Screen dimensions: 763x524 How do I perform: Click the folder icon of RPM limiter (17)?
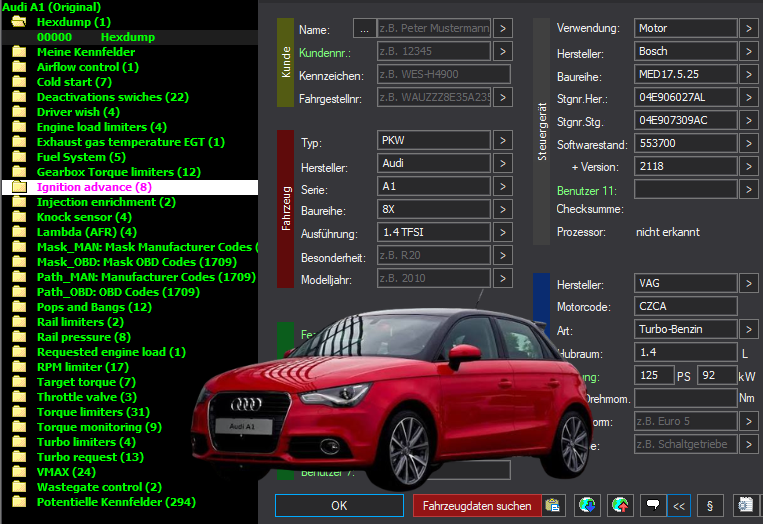[x=19, y=367]
